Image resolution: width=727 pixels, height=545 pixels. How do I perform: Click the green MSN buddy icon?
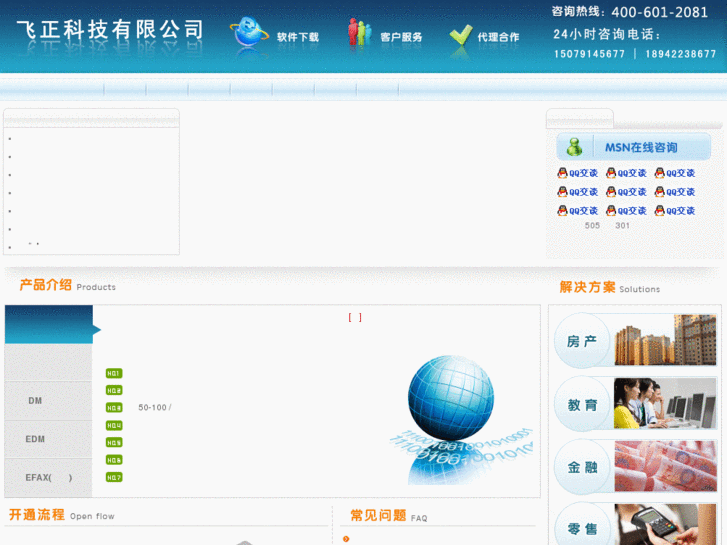pos(574,147)
